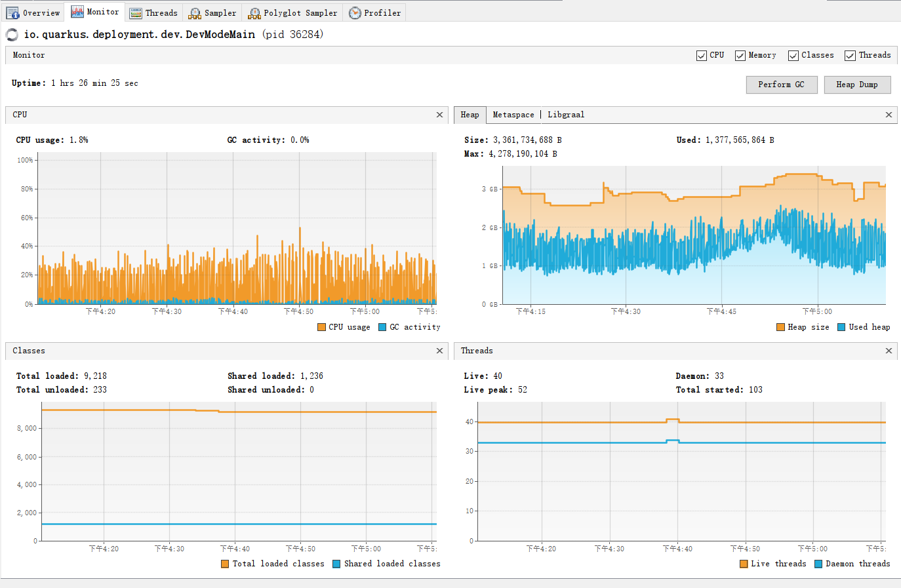Disable the Classes checkbox
The image size is (901, 588).
[793, 56]
